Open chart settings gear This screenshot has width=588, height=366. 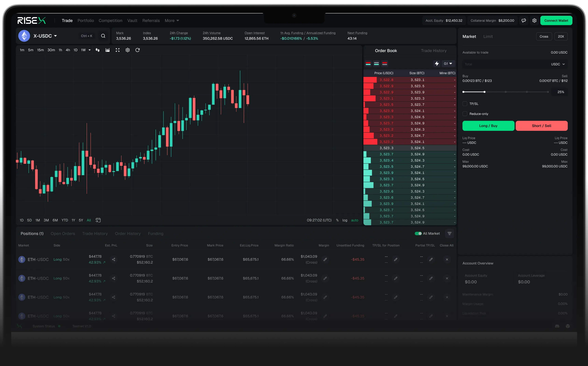click(128, 50)
